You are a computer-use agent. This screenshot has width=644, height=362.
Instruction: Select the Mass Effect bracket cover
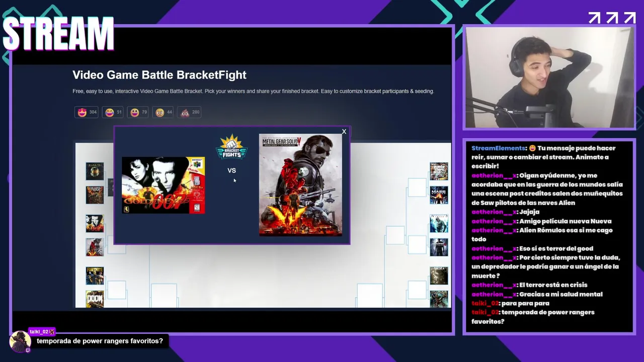click(x=439, y=195)
